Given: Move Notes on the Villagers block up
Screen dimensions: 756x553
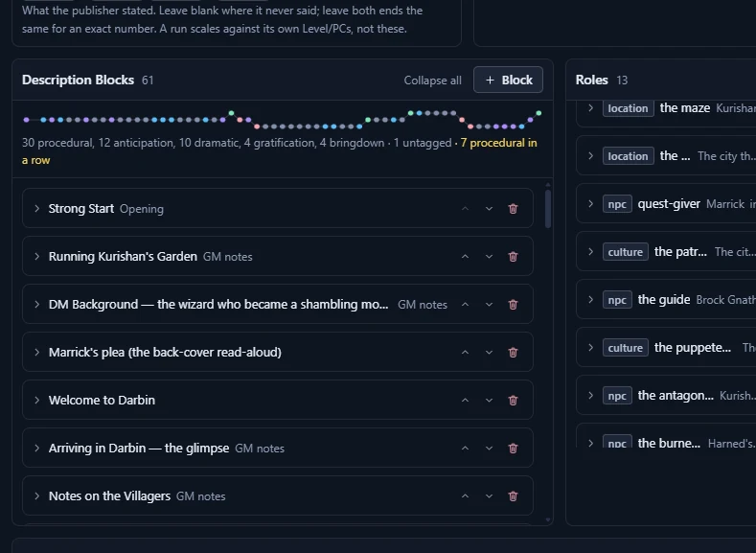Looking at the screenshot, I should [466, 496].
